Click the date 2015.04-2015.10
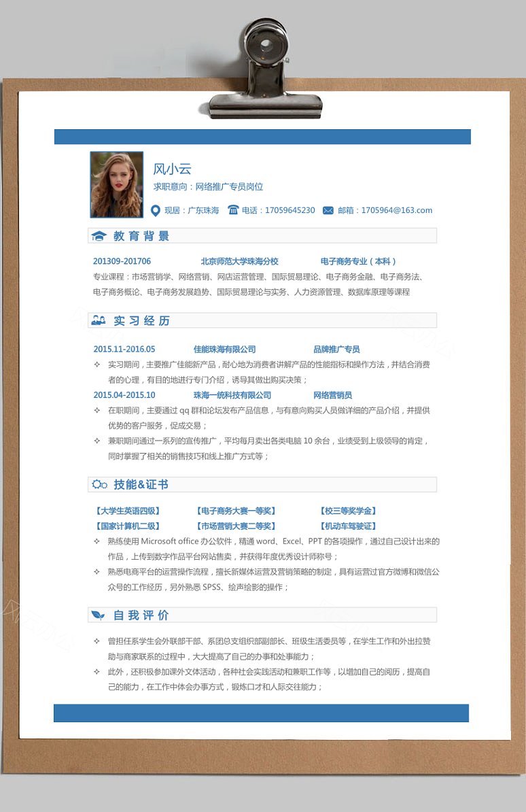The width and height of the screenshot is (526, 812). coord(124,394)
